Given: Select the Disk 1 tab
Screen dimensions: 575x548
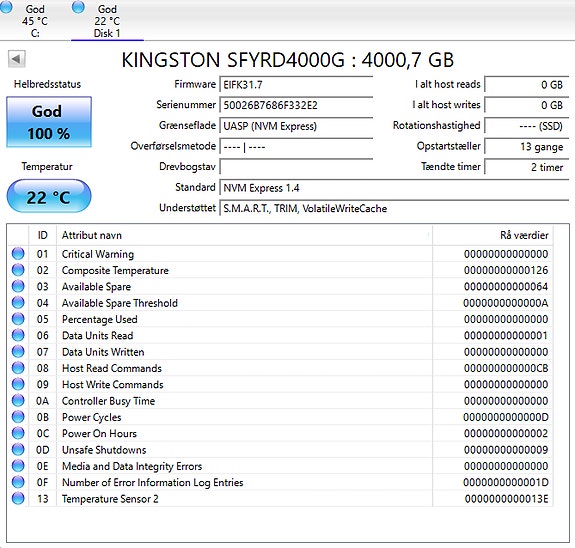Looking at the screenshot, I should tap(107, 20).
